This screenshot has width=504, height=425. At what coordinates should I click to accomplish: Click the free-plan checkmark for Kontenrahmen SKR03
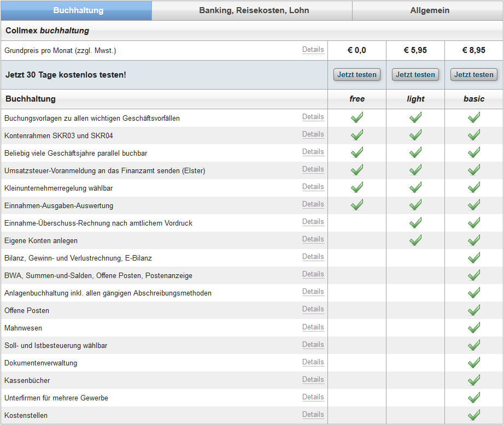click(x=357, y=134)
